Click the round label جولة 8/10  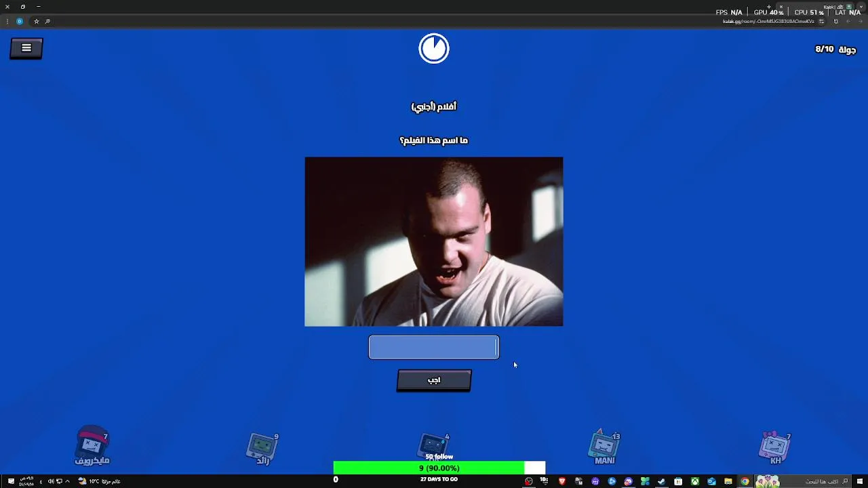(835, 49)
